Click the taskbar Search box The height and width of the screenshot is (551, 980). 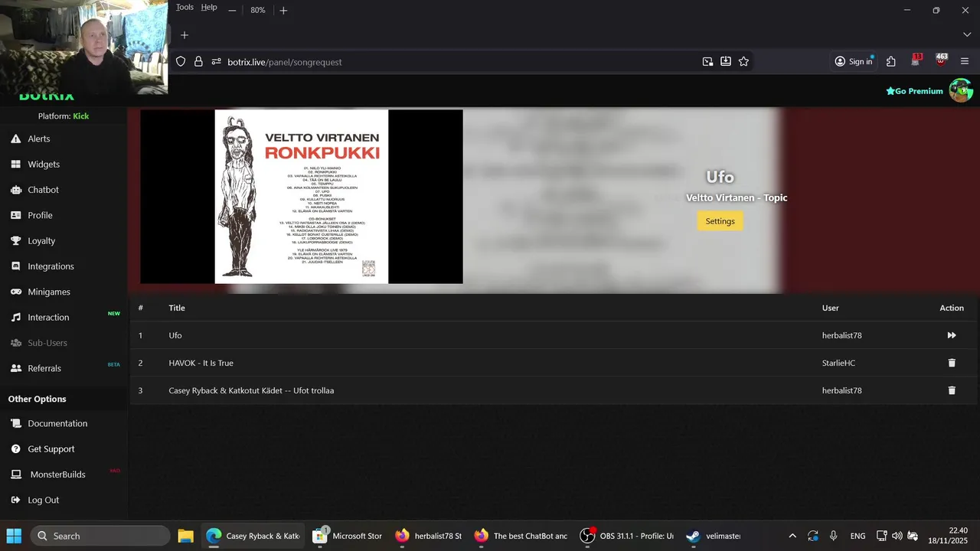[x=100, y=536]
